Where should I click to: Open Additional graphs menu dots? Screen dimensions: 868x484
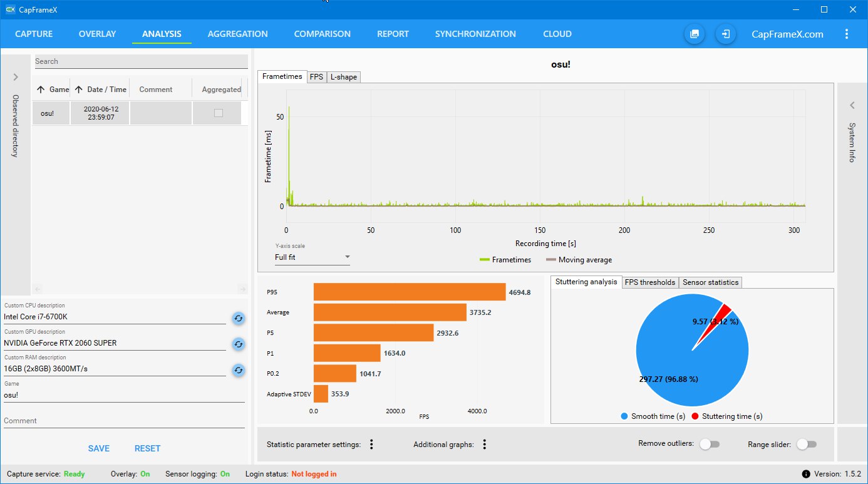(484, 445)
